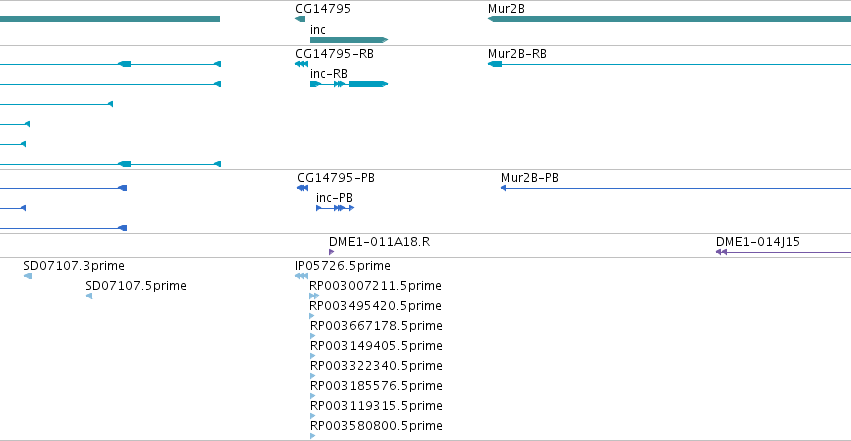This screenshot has width=851, height=441.
Task: Click the SD07107.3prime arrow marker
Action: click(28, 276)
